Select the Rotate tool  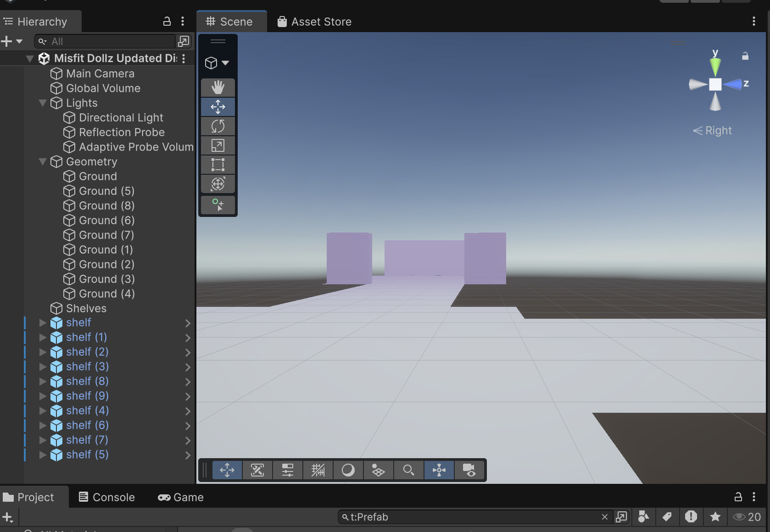pyautogui.click(x=218, y=126)
